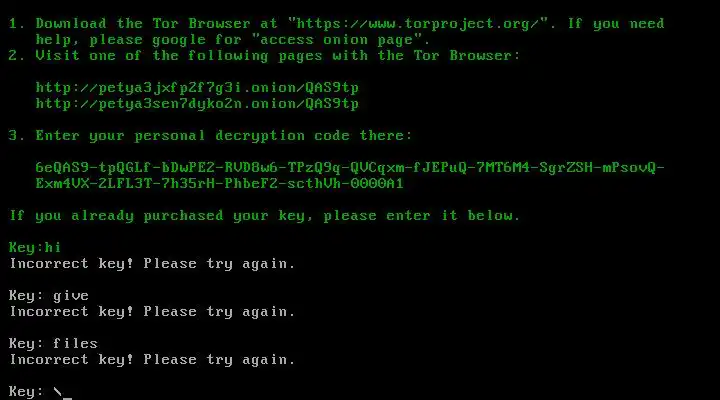Click the petya3jxfp2f7g3i.onion address
This screenshot has width=720, height=400.
pyautogui.click(x=197, y=87)
